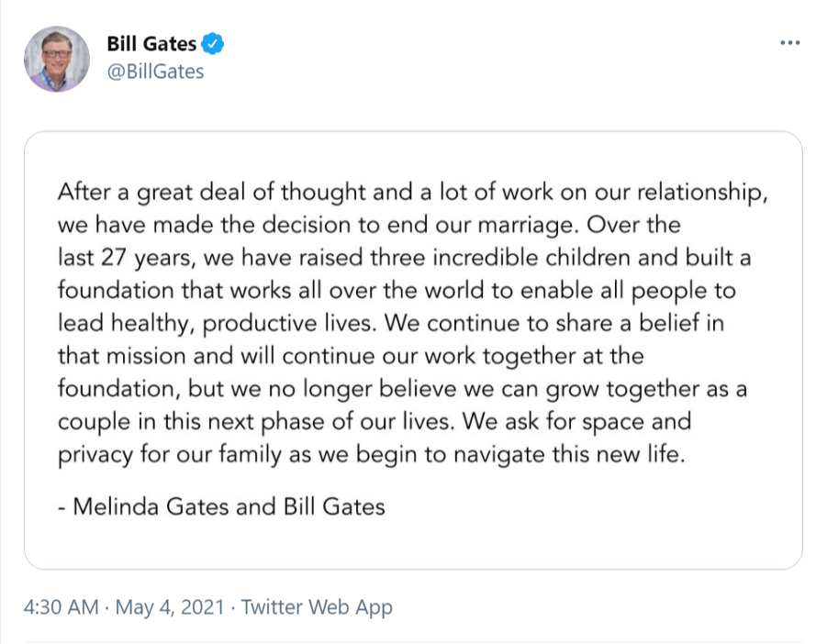Open the three-dot more options menu
Screen dimensions: 816x644
788,44
